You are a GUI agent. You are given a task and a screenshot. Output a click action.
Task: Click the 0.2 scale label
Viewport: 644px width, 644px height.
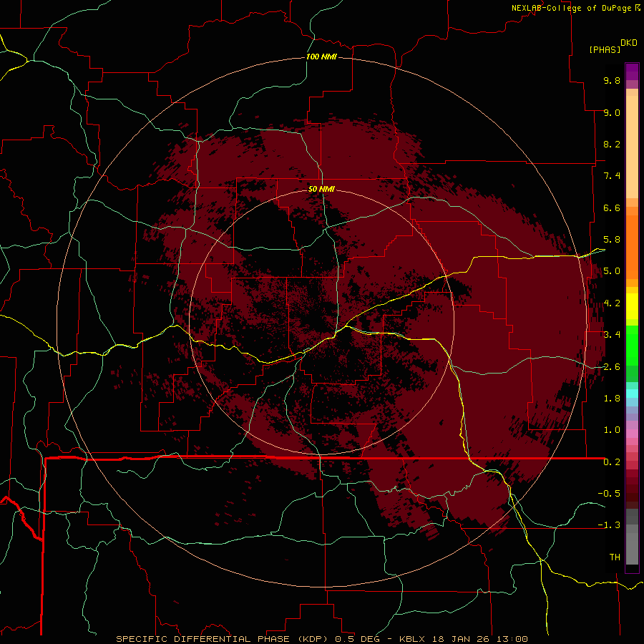click(x=612, y=462)
